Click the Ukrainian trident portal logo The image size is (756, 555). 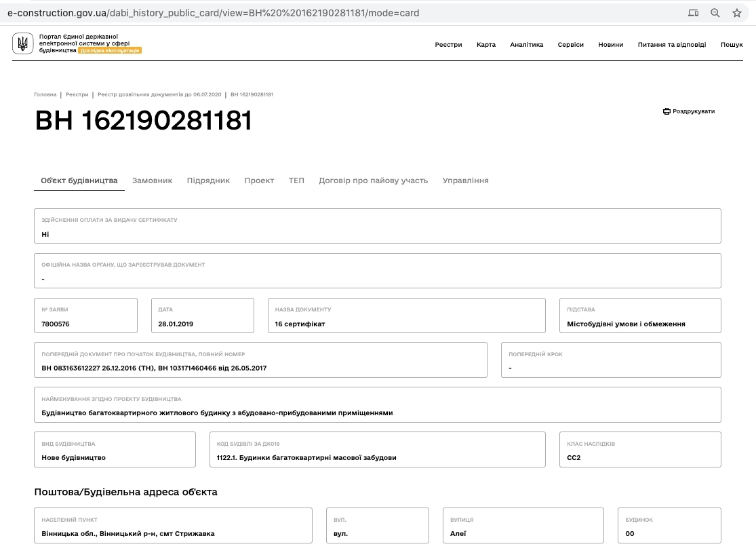[22, 43]
